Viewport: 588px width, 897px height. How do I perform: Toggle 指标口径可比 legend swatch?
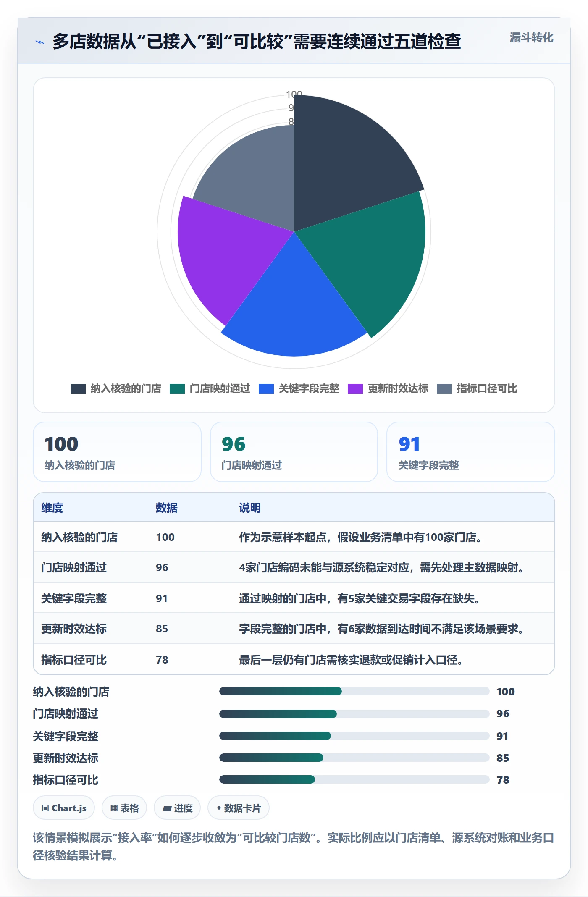[x=444, y=389]
